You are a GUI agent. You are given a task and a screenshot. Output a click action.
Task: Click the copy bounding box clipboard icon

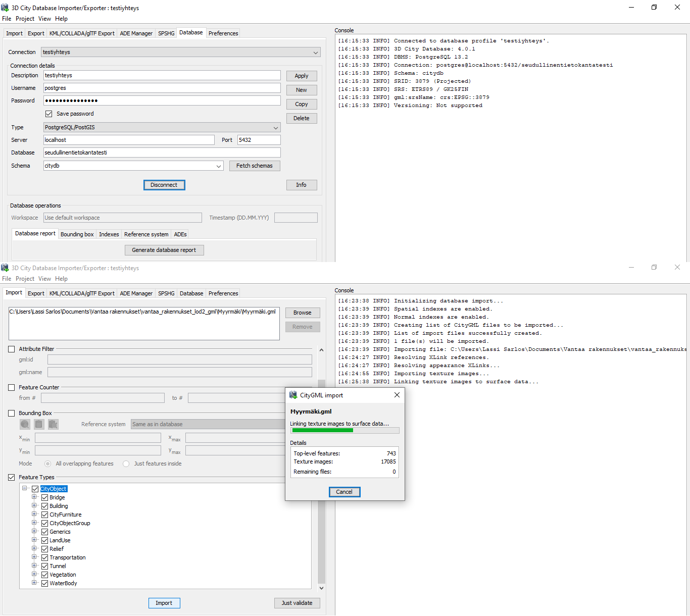39,424
